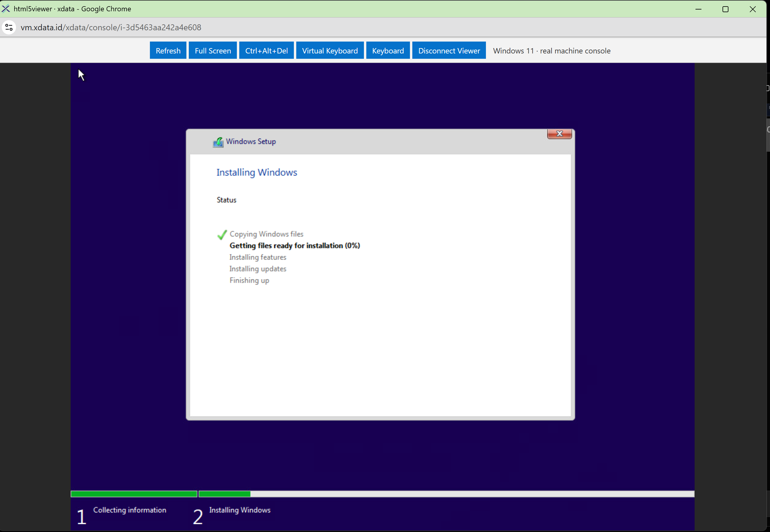Click the 'Collecting information' stage label

[x=130, y=510]
